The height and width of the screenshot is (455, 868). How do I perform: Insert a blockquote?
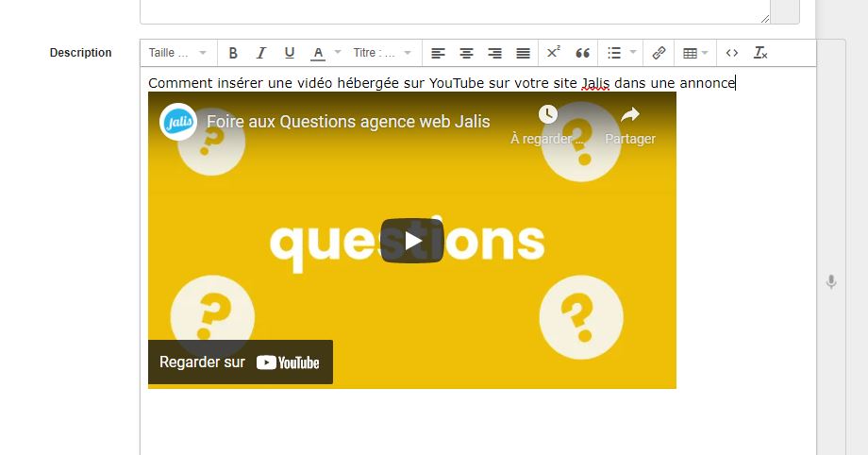click(582, 53)
